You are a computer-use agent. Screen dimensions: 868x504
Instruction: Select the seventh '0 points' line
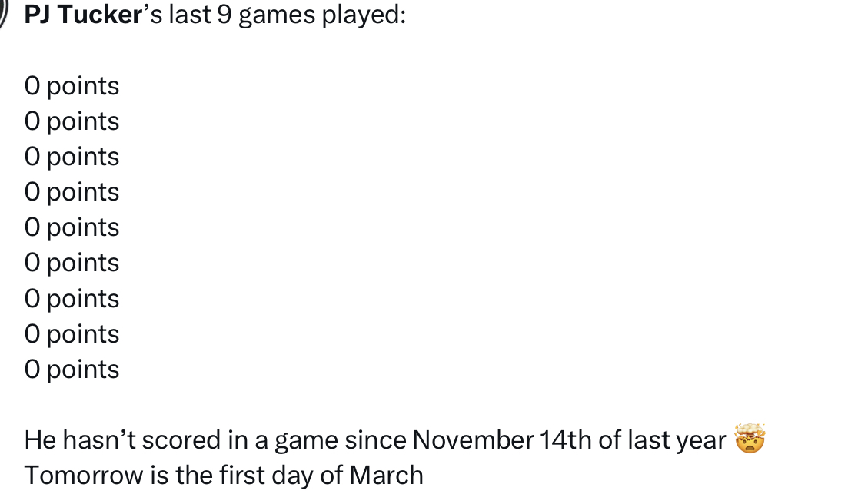pyautogui.click(x=72, y=299)
